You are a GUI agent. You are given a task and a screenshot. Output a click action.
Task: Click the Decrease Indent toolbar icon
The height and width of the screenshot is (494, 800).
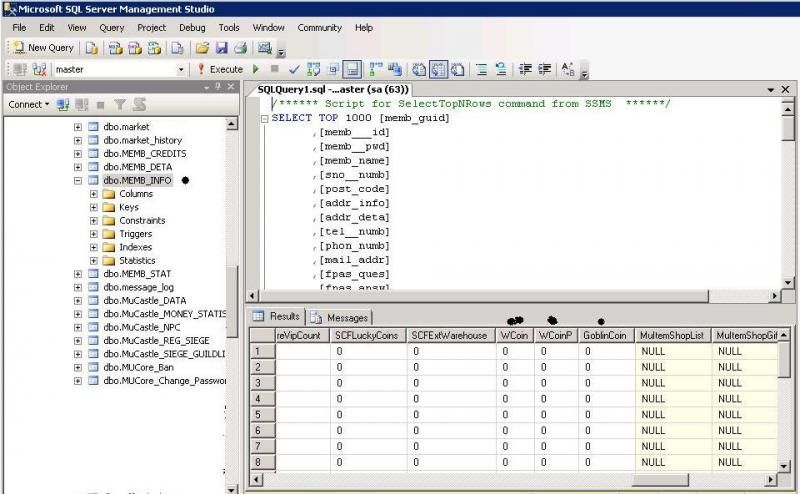click(x=525, y=69)
